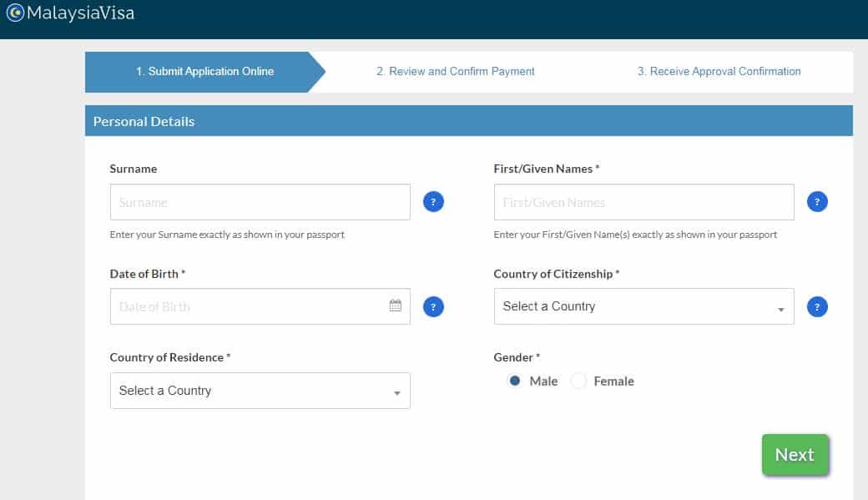
Task: Select the Female gender option
Action: (578, 381)
